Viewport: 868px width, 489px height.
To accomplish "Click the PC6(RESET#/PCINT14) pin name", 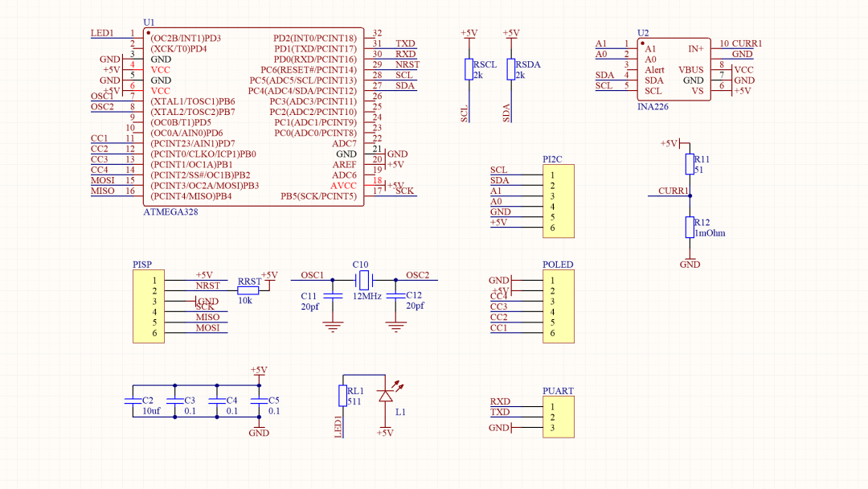I will (x=309, y=70).
